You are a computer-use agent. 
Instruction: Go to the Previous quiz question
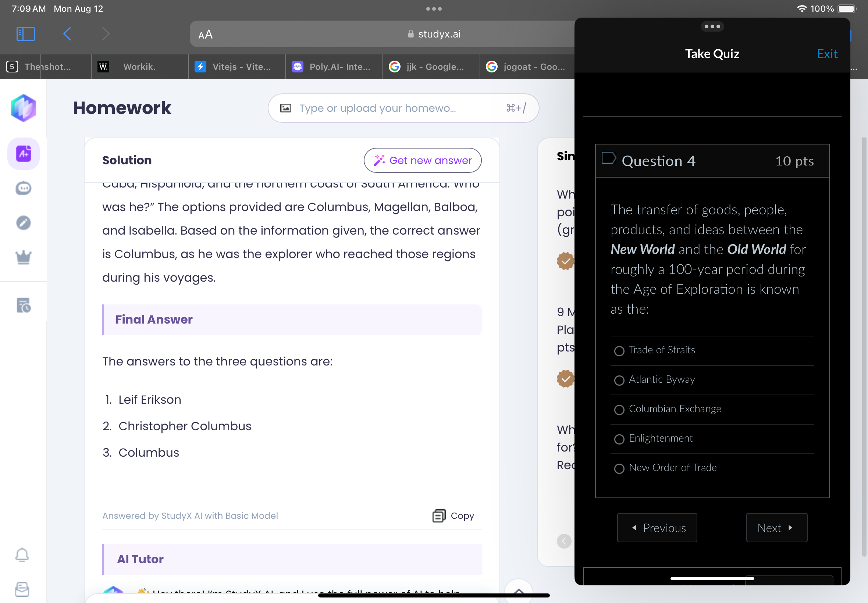click(657, 527)
